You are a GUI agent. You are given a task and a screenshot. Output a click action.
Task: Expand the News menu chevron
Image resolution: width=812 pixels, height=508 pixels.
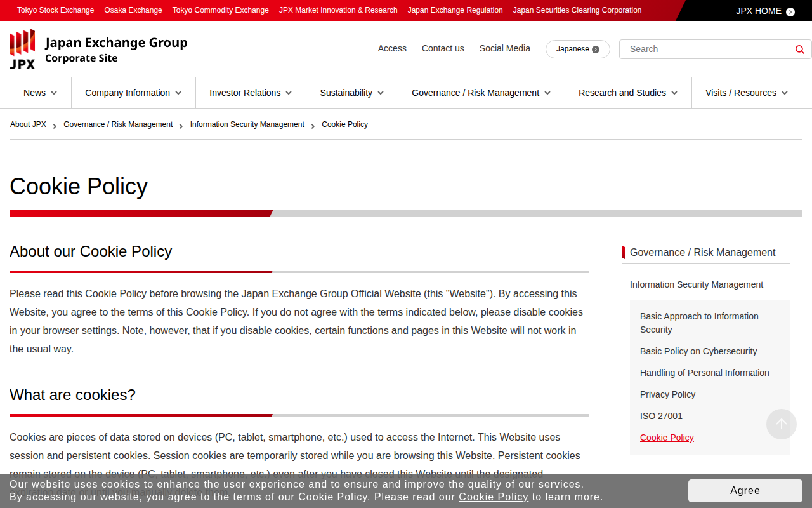tap(54, 93)
